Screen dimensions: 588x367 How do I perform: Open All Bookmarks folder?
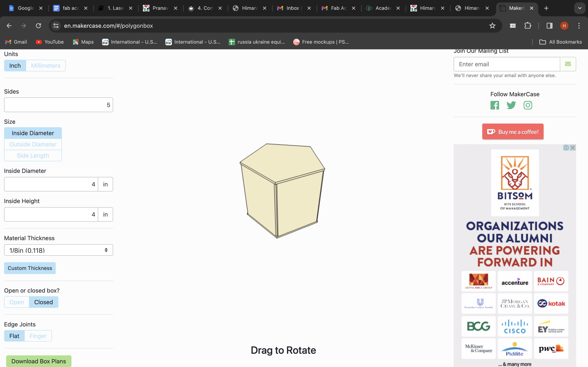561,42
